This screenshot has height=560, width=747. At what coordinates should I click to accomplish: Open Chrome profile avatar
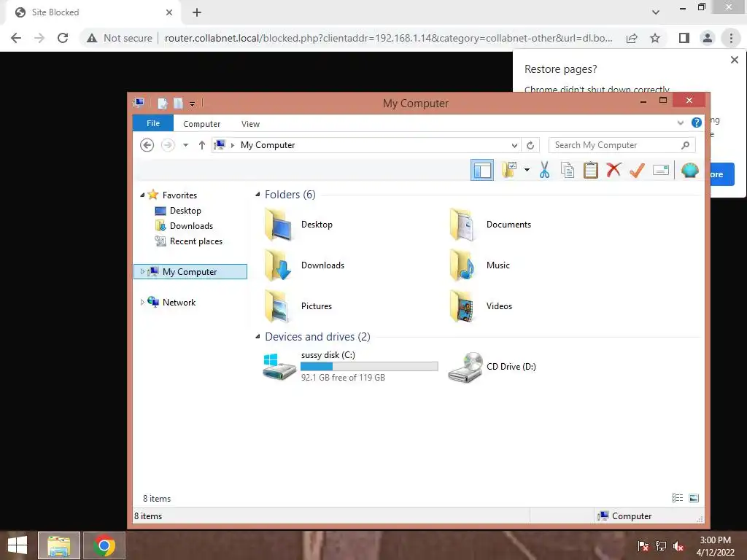click(708, 38)
